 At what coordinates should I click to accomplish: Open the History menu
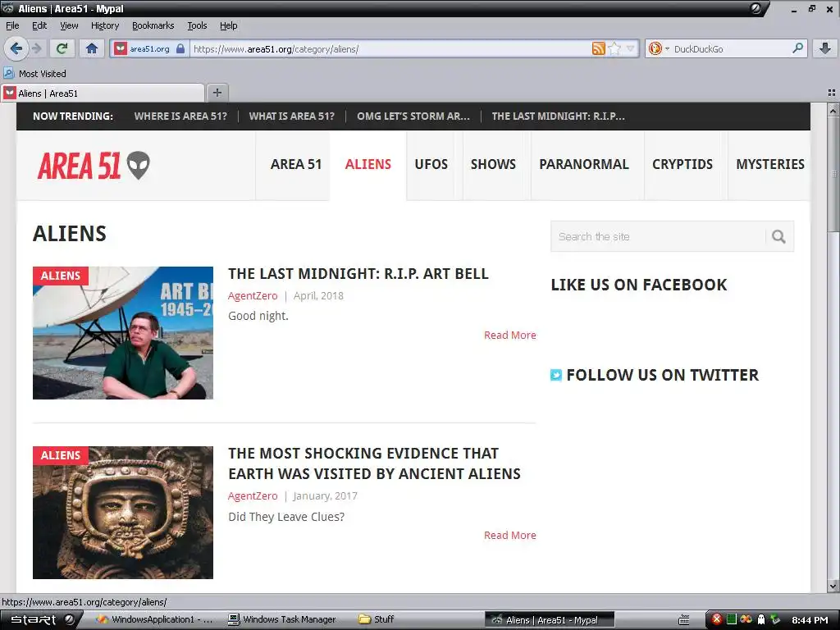point(105,25)
